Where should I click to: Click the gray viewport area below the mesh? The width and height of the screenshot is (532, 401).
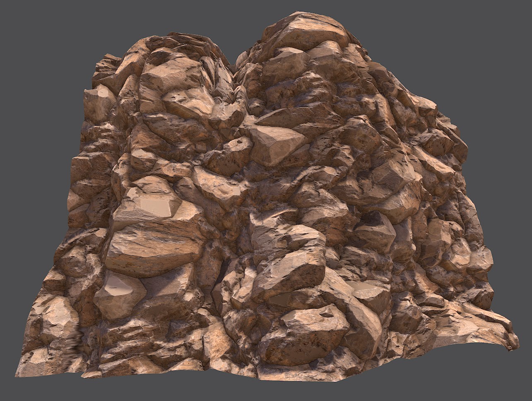(x=265, y=393)
